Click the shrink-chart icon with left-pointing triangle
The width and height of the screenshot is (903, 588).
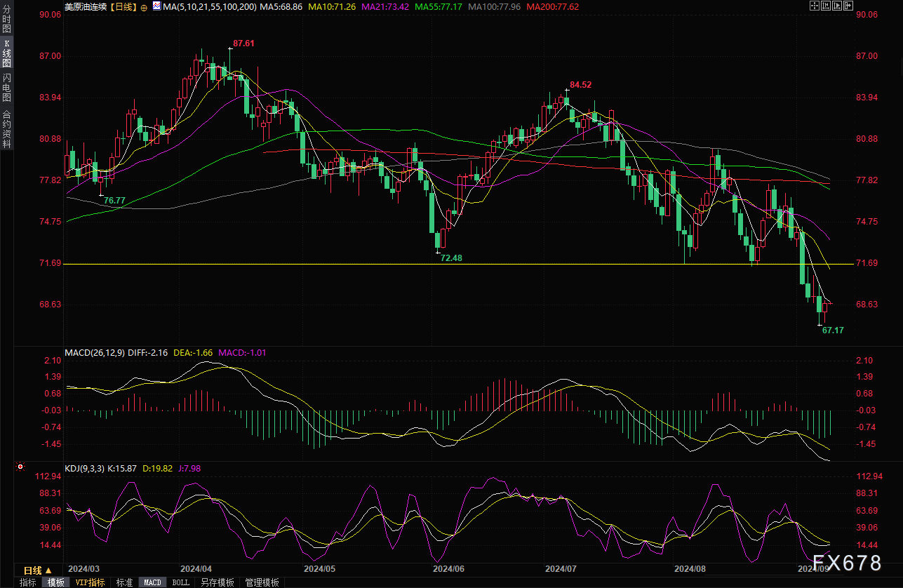coord(825,6)
